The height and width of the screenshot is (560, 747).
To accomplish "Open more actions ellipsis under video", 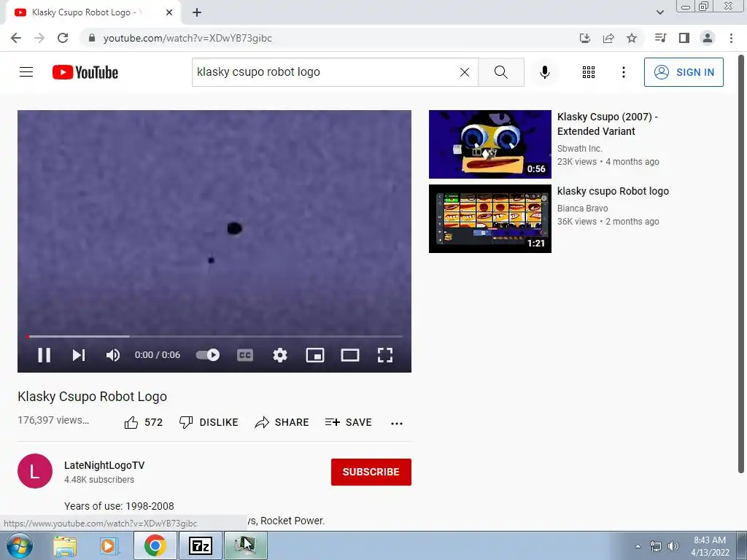I will click(x=397, y=423).
